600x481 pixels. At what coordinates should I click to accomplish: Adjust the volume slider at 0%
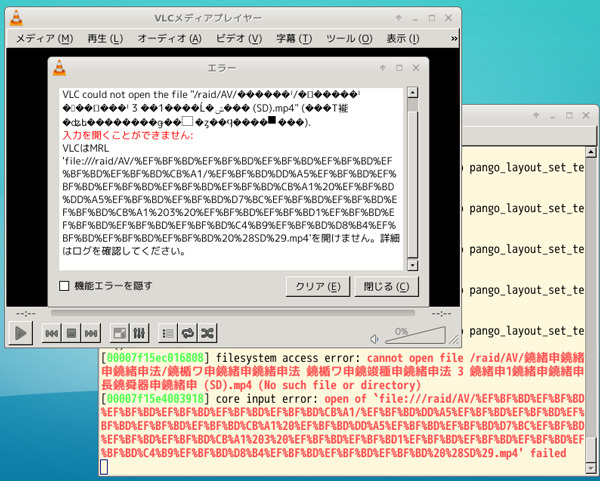click(415, 335)
